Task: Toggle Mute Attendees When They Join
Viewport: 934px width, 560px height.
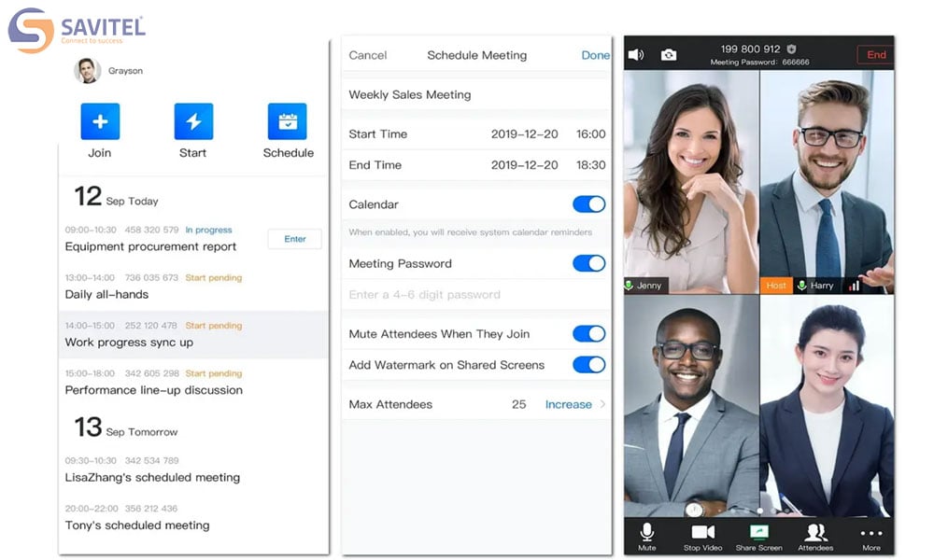Action: [588, 334]
